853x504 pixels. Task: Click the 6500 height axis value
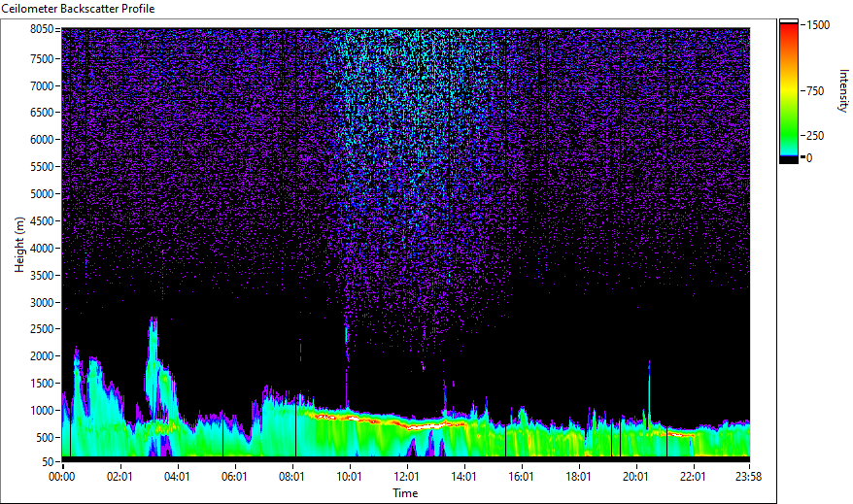[42, 113]
